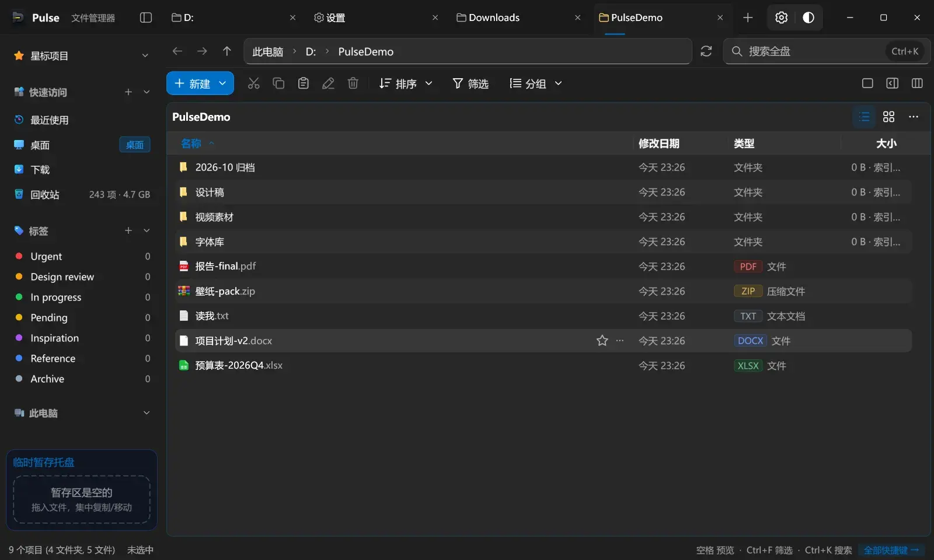This screenshot has height=560, width=934.
Task: Sort by the 修改日期 column header
Action: pyautogui.click(x=658, y=143)
